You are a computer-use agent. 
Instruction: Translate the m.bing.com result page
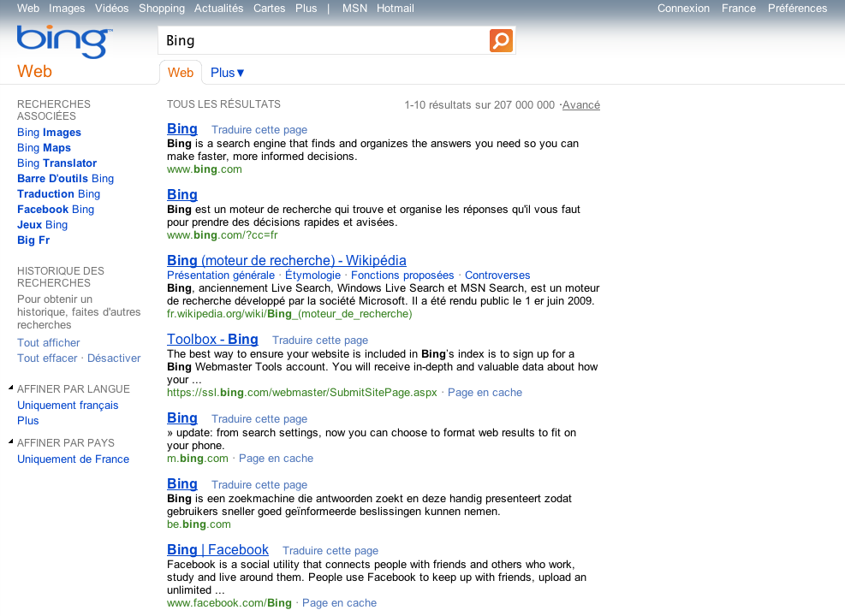coord(259,419)
